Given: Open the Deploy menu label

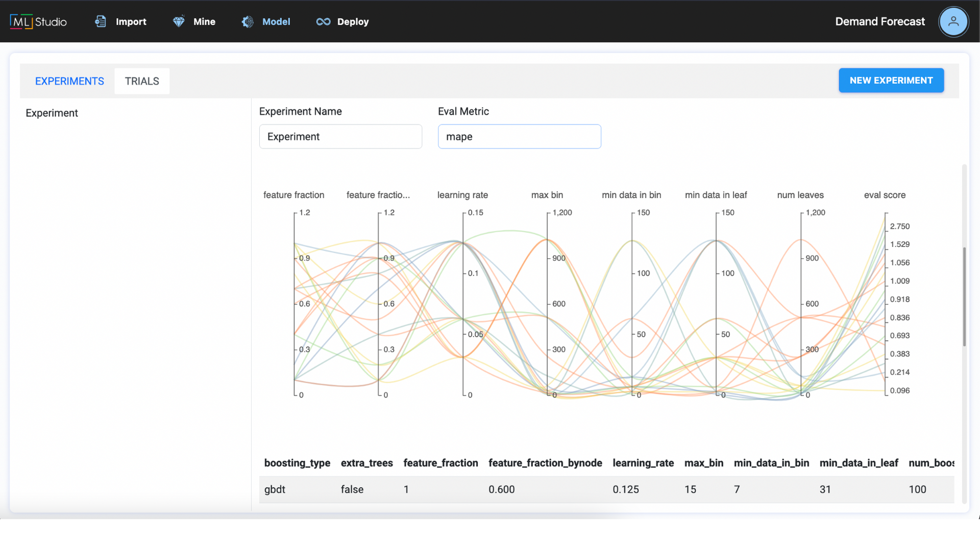Looking at the screenshot, I should click(x=353, y=21).
